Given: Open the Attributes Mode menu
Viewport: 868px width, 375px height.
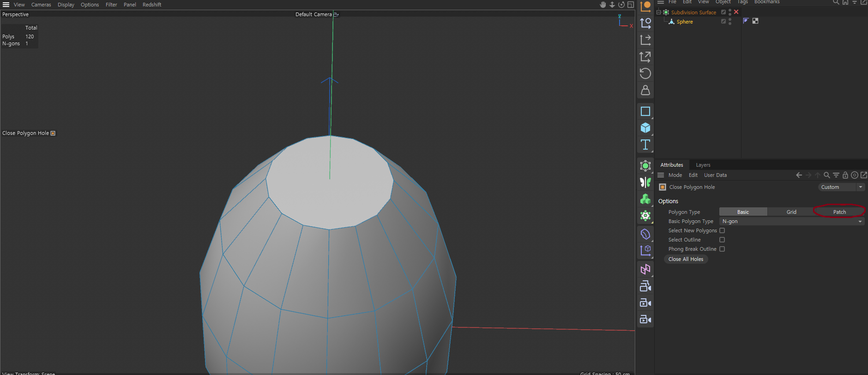Looking at the screenshot, I should (x=675, y=175).
